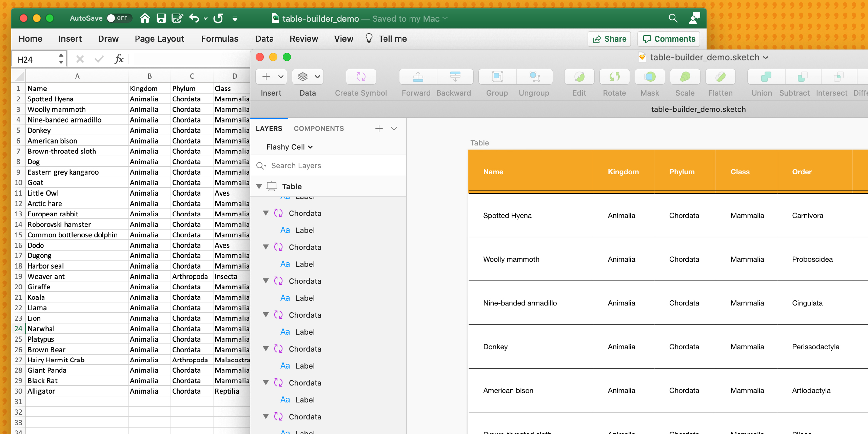Click the Create Symbol toolbar icon
Viewport: 868px width, 434px height.
361,77
